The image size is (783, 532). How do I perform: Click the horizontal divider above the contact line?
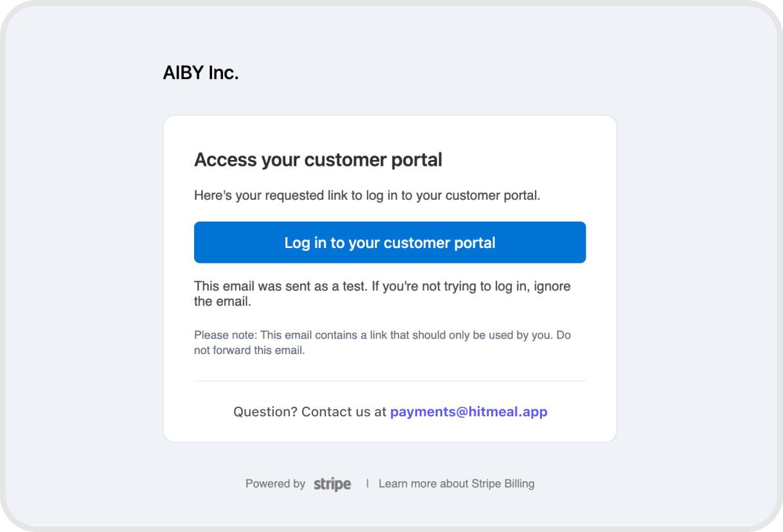[390, 381]
